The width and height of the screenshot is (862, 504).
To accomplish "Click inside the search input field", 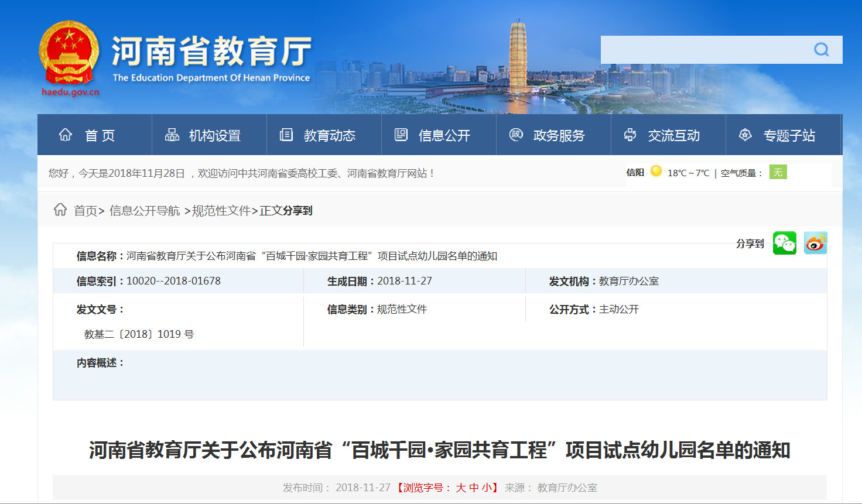I will click(x=703, y=50).
